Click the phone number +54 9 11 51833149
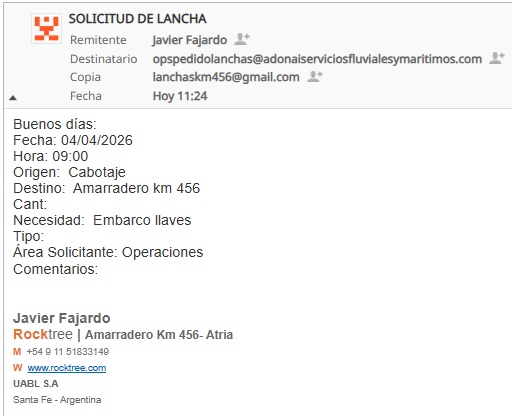The image size is (512, 416). click(x=68, y=351)
